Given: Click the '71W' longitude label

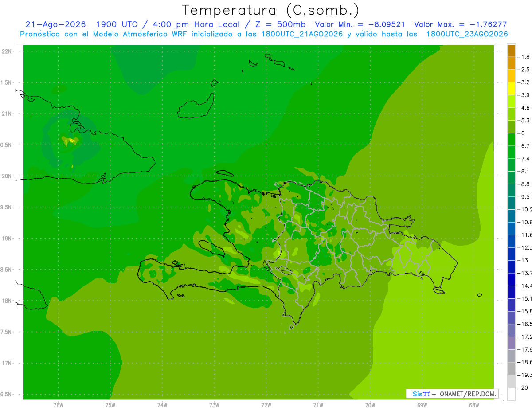Looking at the screenshot, I should click(x=318, y=405).
